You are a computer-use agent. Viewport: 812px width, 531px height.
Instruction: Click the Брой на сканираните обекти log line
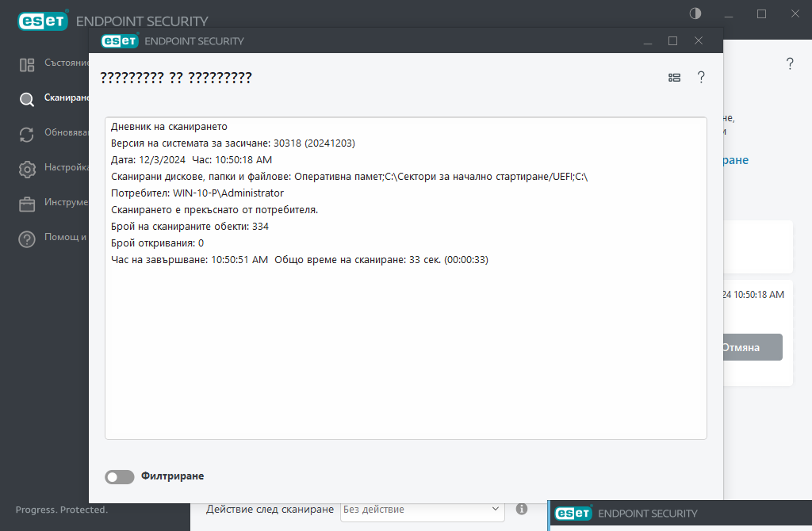click(190, 227)
